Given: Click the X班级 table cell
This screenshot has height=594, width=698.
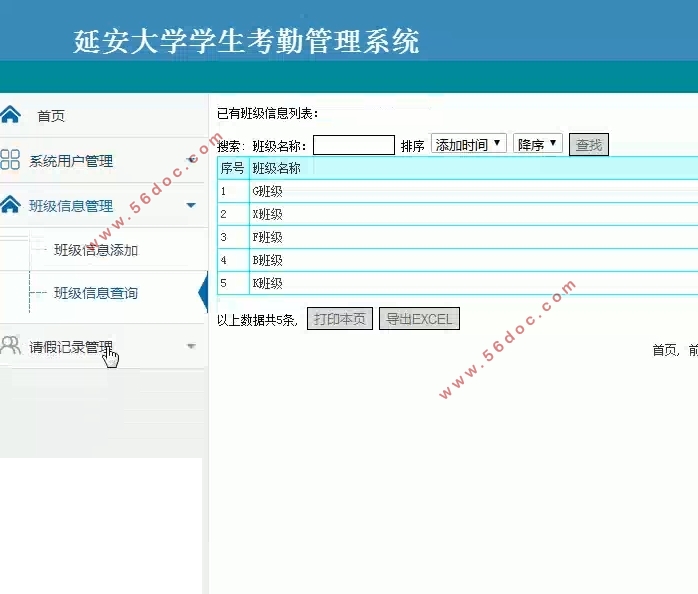Looking at the screenshot, I should point(474,215).
